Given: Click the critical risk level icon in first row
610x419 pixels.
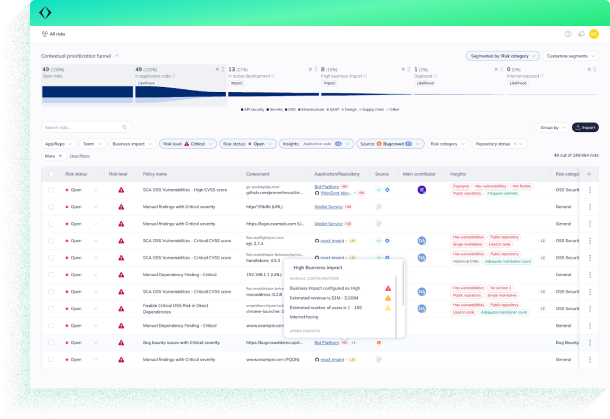Looking at the screenshot, I should tap(121, 190).
